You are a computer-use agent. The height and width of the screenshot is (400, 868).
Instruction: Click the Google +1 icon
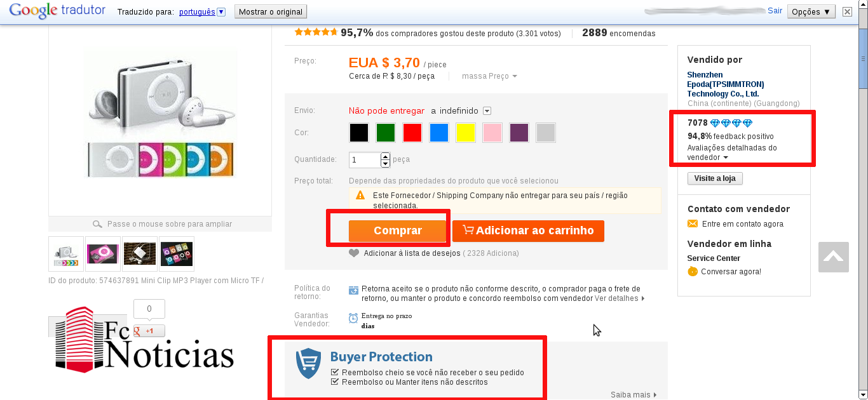coord(149,331)
